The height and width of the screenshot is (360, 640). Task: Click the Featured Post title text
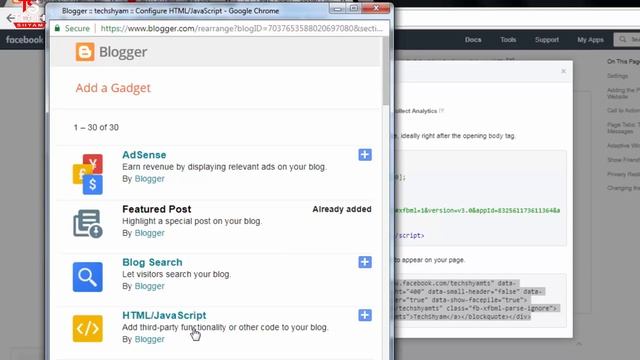157,209
